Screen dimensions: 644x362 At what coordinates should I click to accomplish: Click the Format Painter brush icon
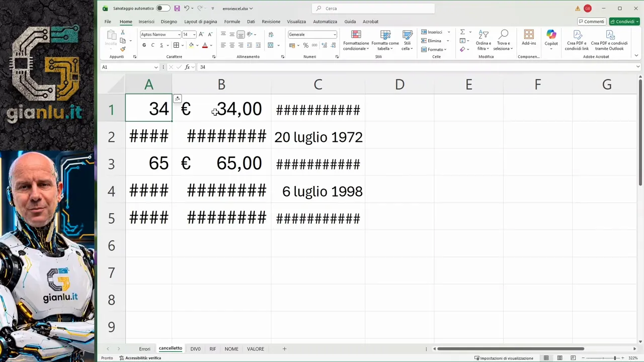point(123,49)
